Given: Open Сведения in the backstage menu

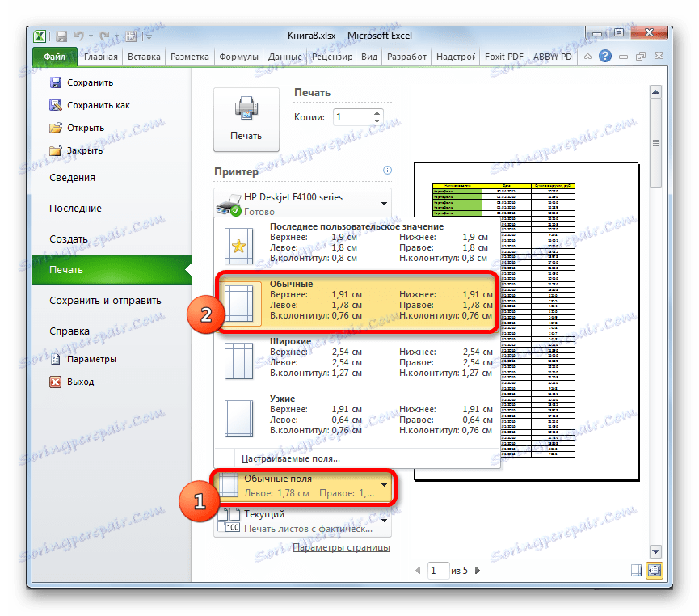Looking at the screenshot, I should 72,178.
